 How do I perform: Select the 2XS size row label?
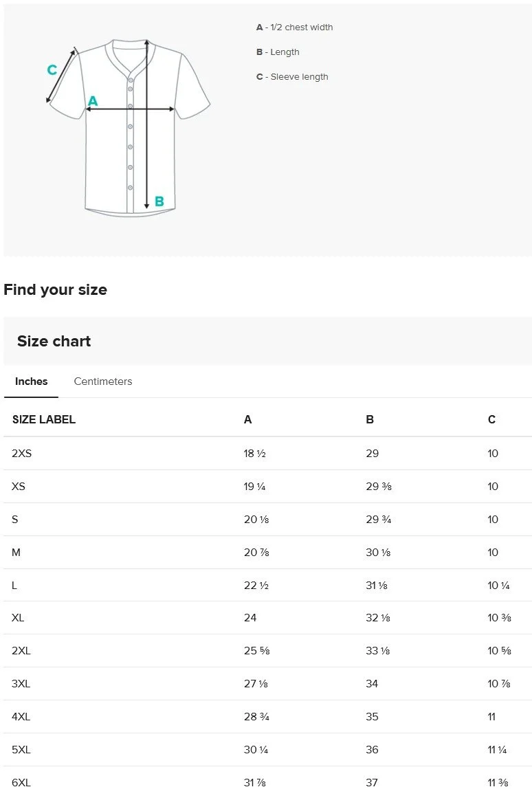pos(22,454)
